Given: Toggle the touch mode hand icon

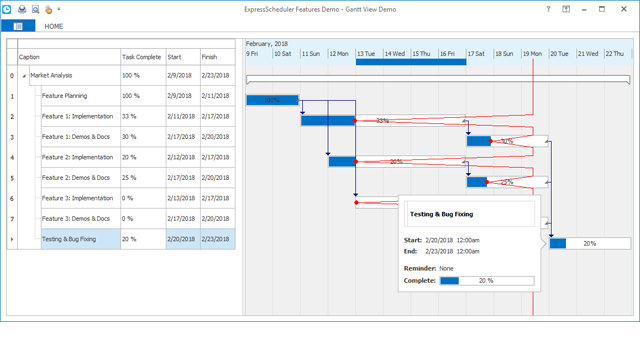Looking at the screenshot, I should pyautogui.click(x=49, y=9).
